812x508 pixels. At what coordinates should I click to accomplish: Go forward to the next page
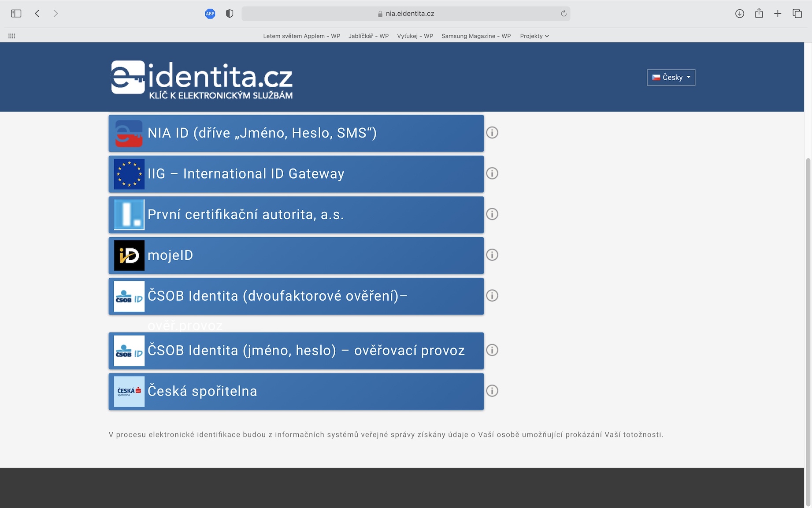coord(56,14)
